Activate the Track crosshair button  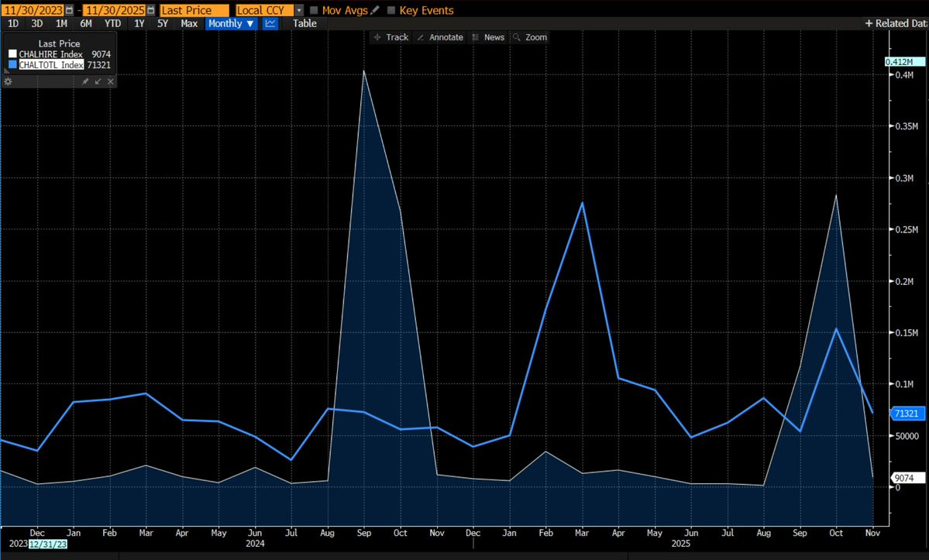click(x=391, y=37)
